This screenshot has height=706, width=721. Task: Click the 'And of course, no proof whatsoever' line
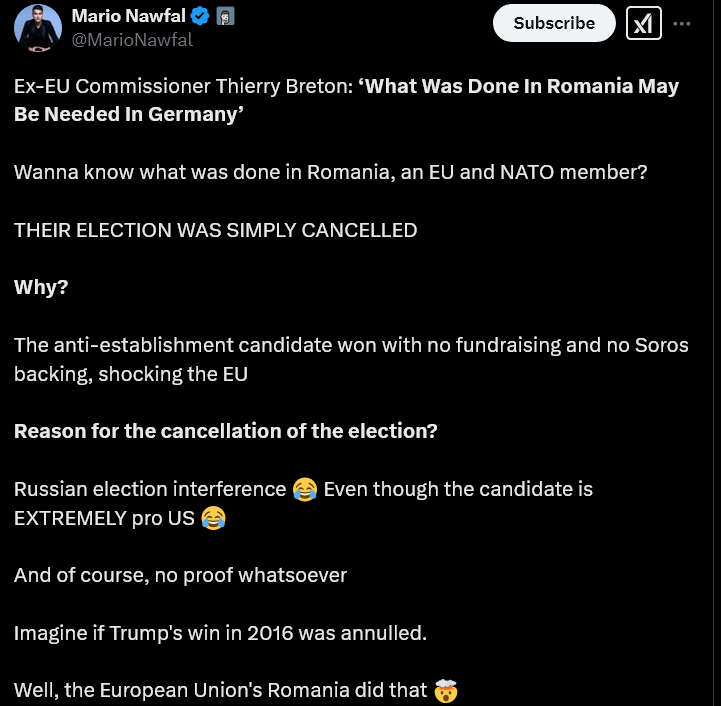click(180, 575)
